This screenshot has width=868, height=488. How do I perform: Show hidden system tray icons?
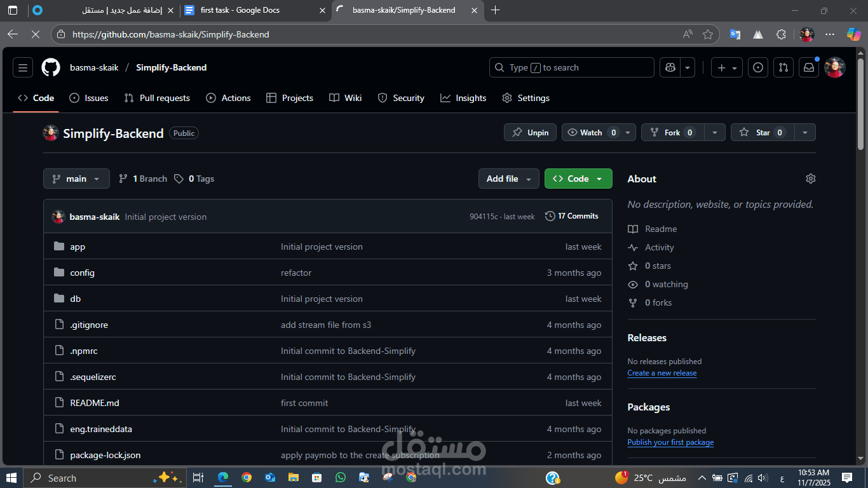coord(702,478)
